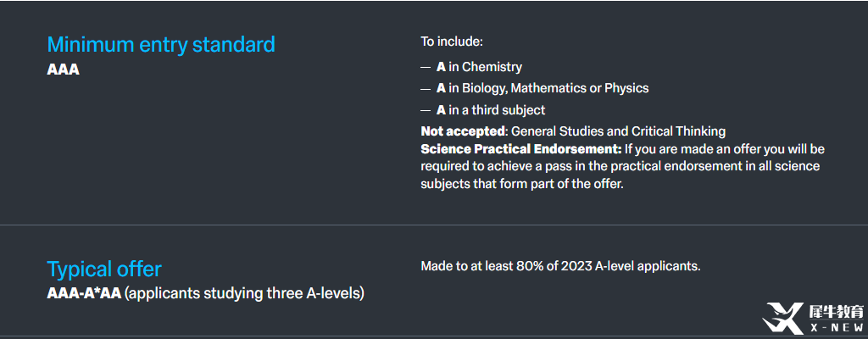Click the 'A in Chemistry' list item
The width and height of the screenshot is (868, 339).
click(x=479, y=67)
